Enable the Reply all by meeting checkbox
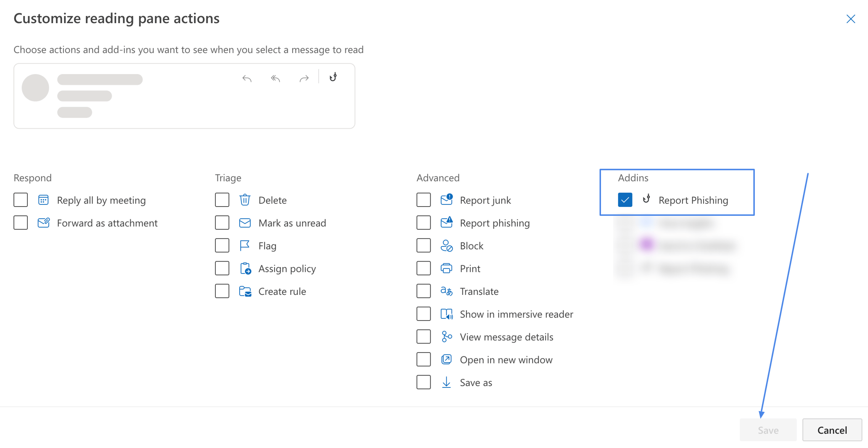Screen dimensions: 868x448 coord(20,200)
